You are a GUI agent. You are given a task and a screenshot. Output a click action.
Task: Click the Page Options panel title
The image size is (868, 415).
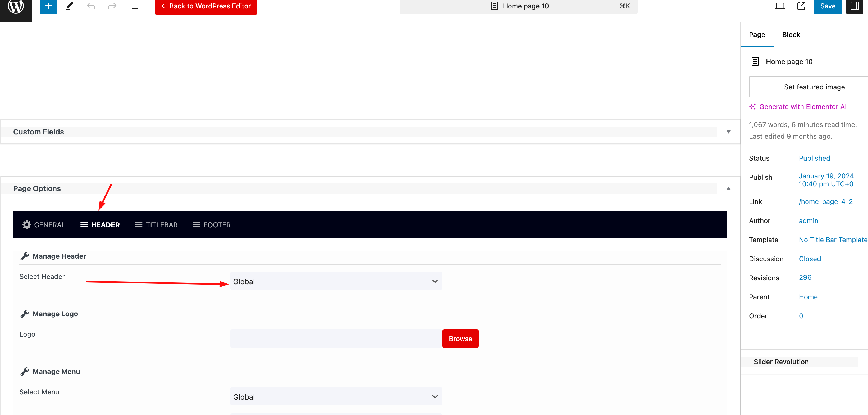click(x=37, y=188)
